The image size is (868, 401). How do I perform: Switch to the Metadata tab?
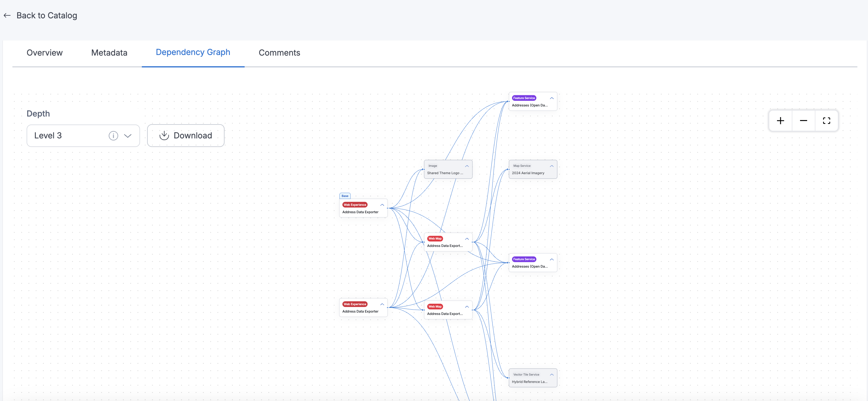109,53
